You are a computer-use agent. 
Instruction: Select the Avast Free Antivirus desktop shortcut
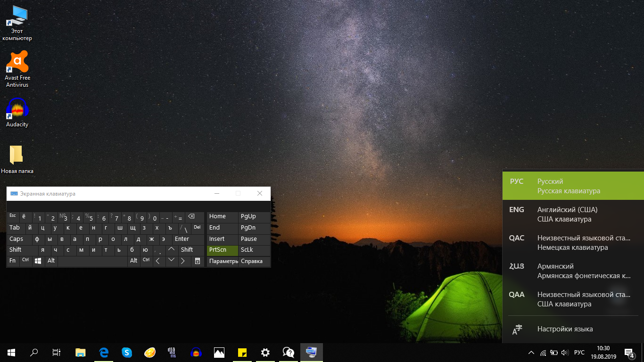(x=17, y=69)
